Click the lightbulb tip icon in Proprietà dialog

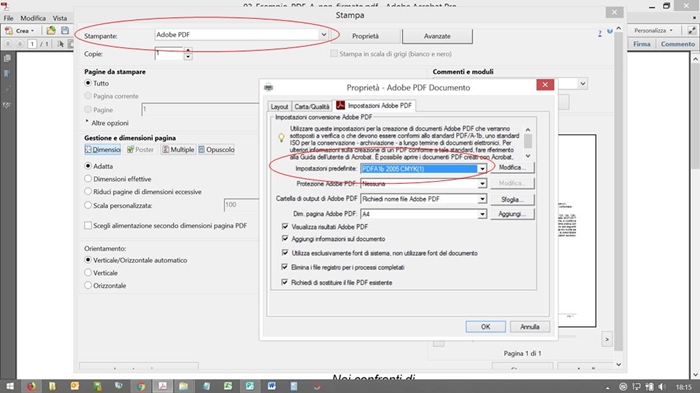coord(281,138)
